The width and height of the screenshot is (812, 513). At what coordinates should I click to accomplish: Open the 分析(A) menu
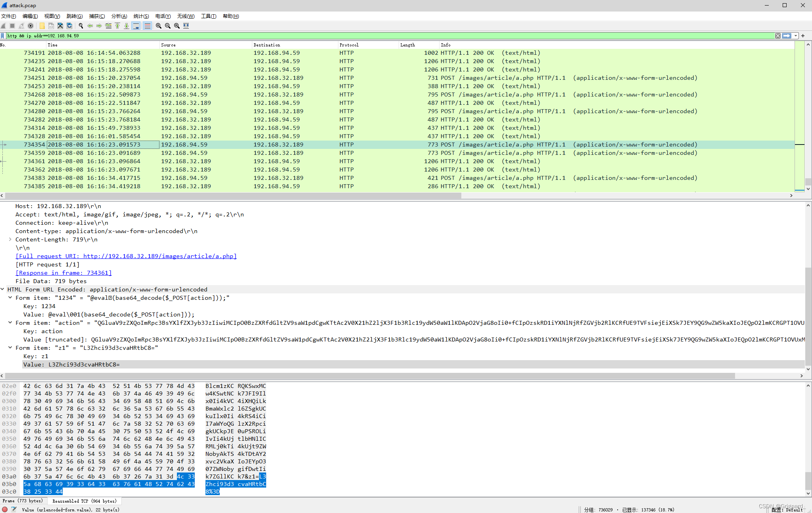pos(119,16)
